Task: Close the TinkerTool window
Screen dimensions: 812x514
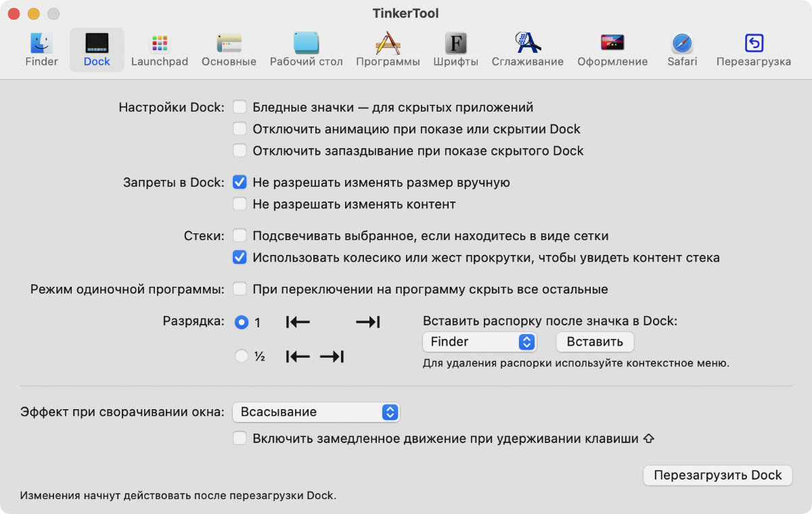Action: (14, 14)
